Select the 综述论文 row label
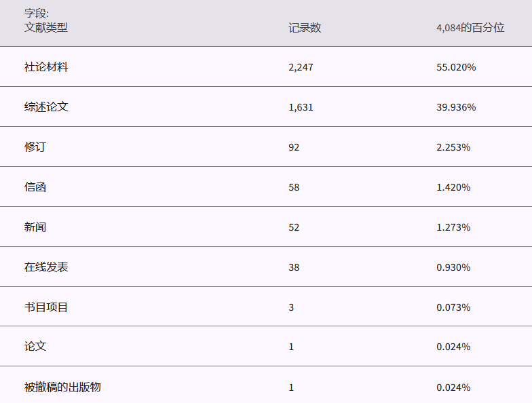This screenshot has width=532, height=403. (x=46, y=107)
